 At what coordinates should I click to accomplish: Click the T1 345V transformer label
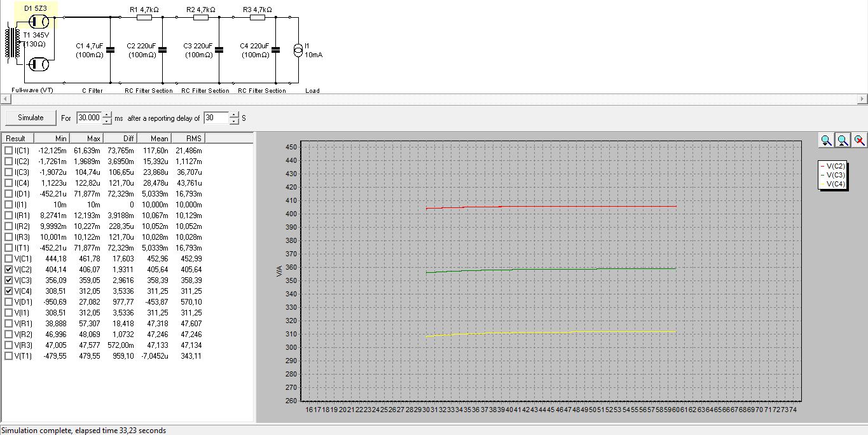click(37, 34)
